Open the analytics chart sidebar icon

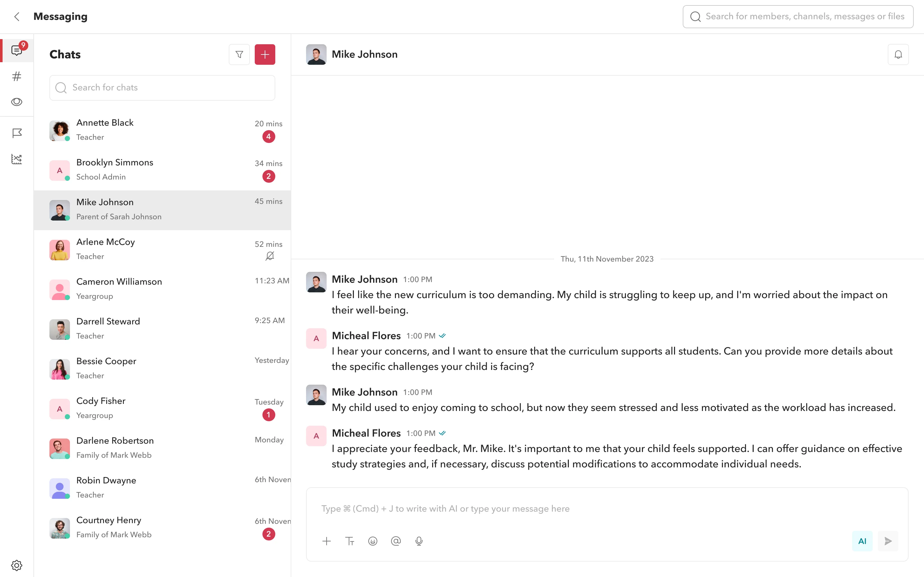[16, 159]
